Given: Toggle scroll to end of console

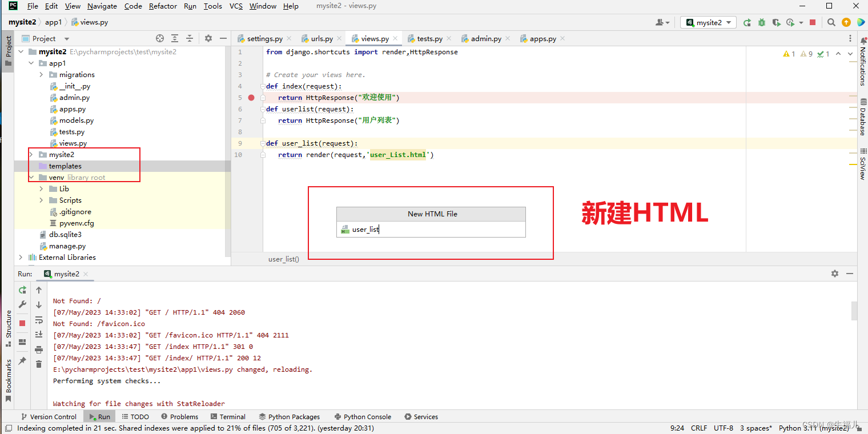Looking at the screenshot, I should pos(39,335).
